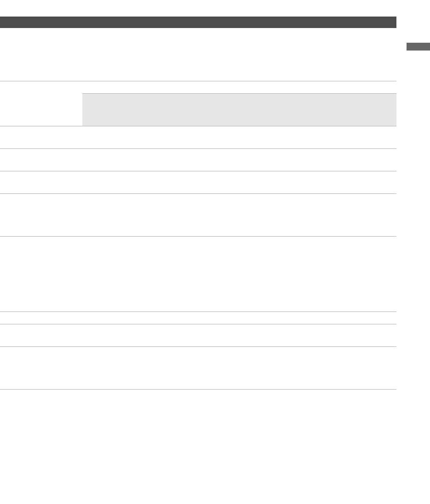Click the dark header bar at top
This screenshot has height=504, width=430.
coord(198,23)
